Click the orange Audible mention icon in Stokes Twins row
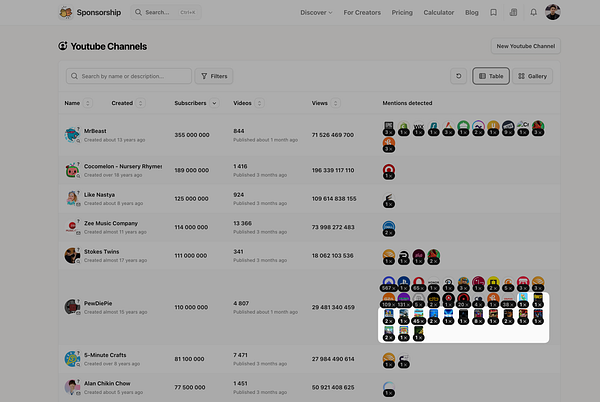This screenshot has height=402, width=600. pos(389,256)
